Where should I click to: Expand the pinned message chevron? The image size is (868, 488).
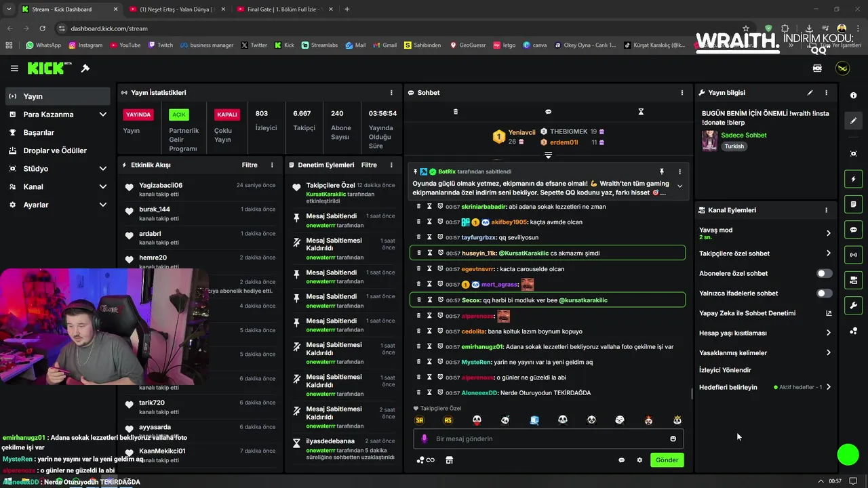(x=679, y=186)
